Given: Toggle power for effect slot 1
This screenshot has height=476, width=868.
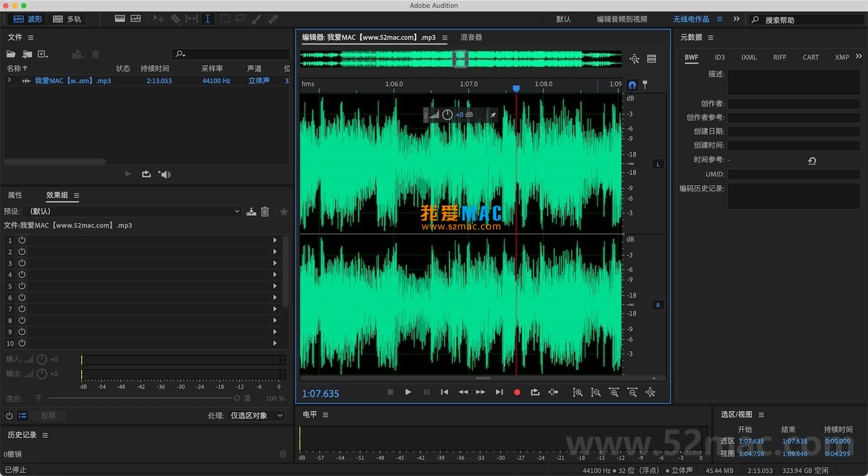Looking at the screenshot, I should coord(22,240).
